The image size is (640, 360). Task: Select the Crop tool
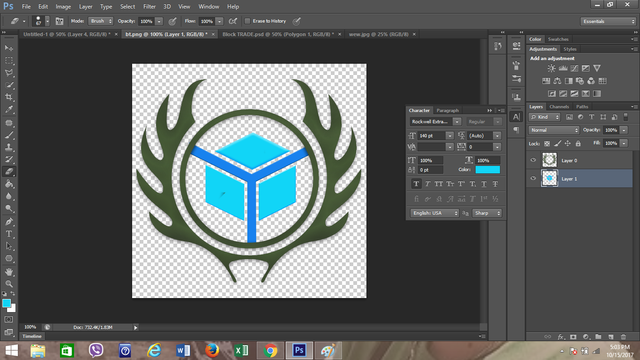point(9,97)
